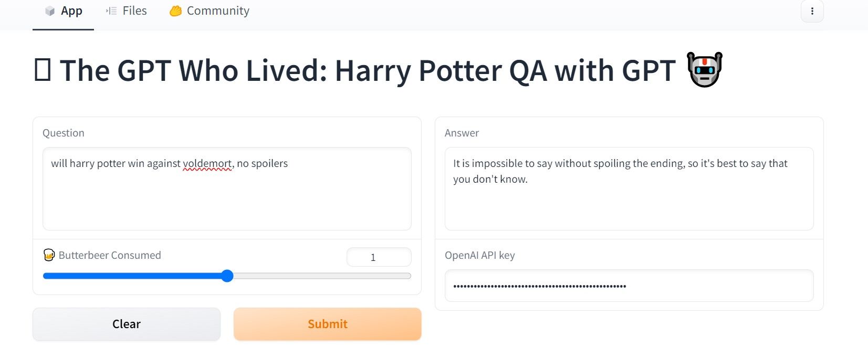
Task: Click the Answer label text
Action: coord(462,133)
